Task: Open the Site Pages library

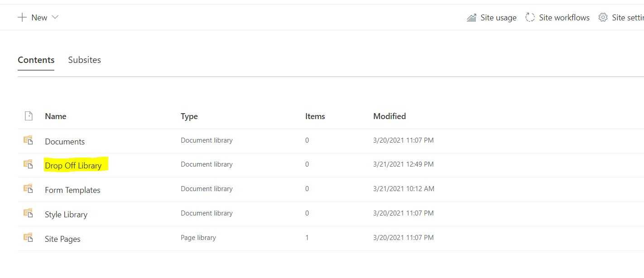Action: click(62, 239)
